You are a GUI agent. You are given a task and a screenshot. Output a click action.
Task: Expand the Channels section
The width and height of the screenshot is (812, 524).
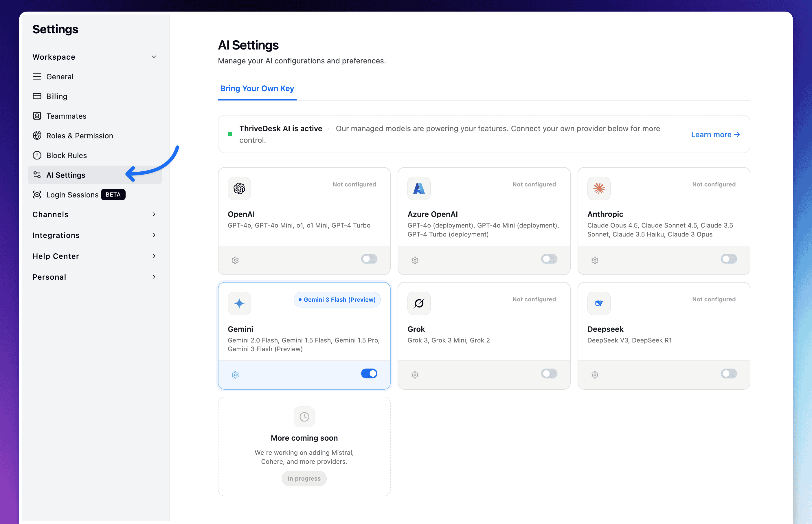coord(95,214)
